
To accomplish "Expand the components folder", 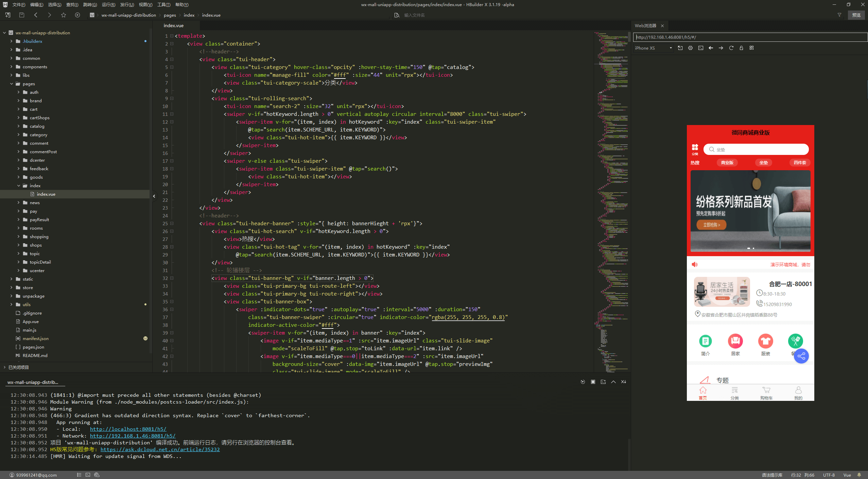I will (x=11, y=67).
